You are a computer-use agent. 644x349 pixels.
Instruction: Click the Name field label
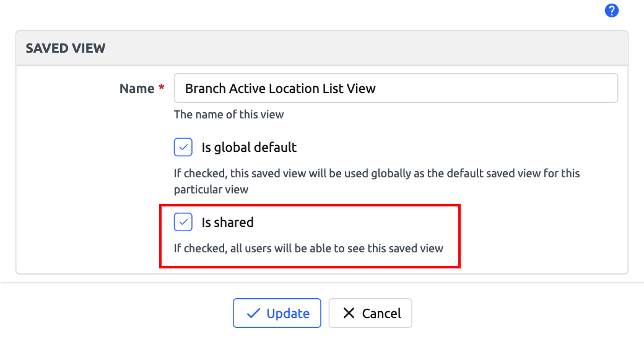point(137,89)
